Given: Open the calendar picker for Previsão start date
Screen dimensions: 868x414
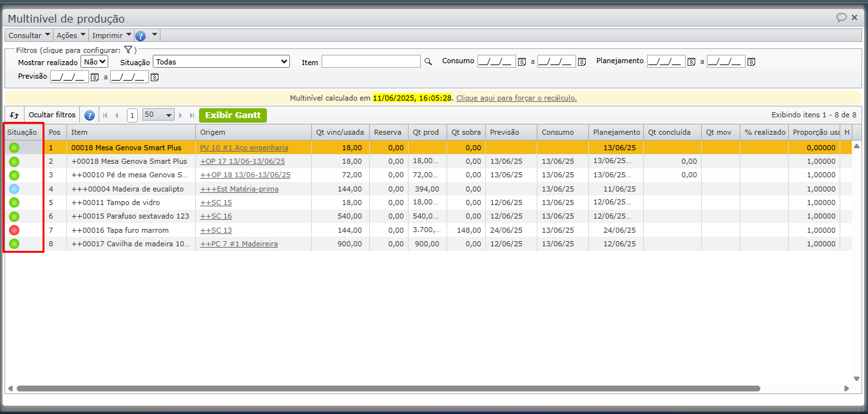Looking at the screenshot, I should (x=95, y=77).
